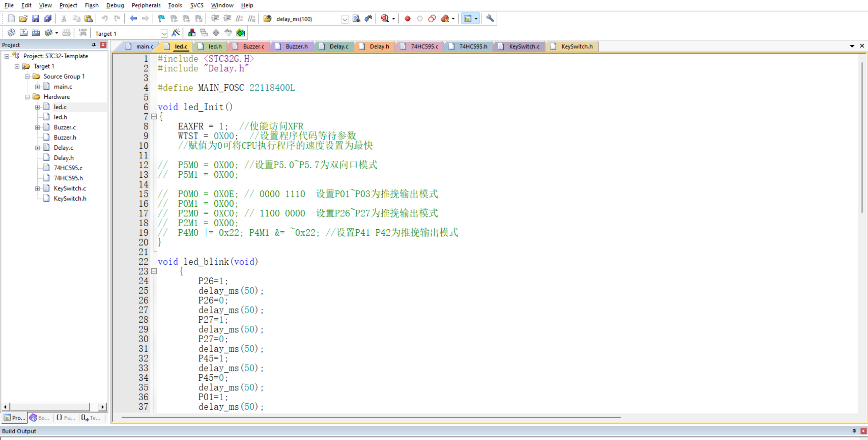The image size is (868, 440).
Task: Click the delay_ms(100) search input field
Action: [x=308, y=19]
